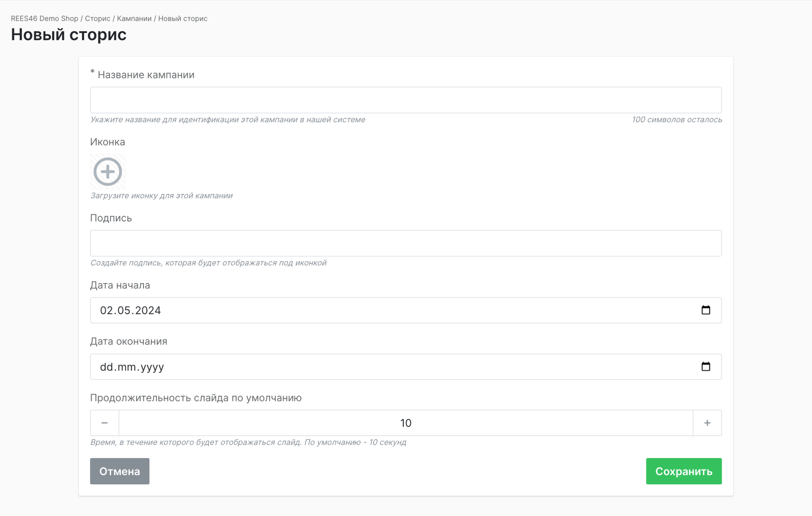Click the Название кампании field label
Image resolution: width=812 pixels, height=516 pixels.
146,75
